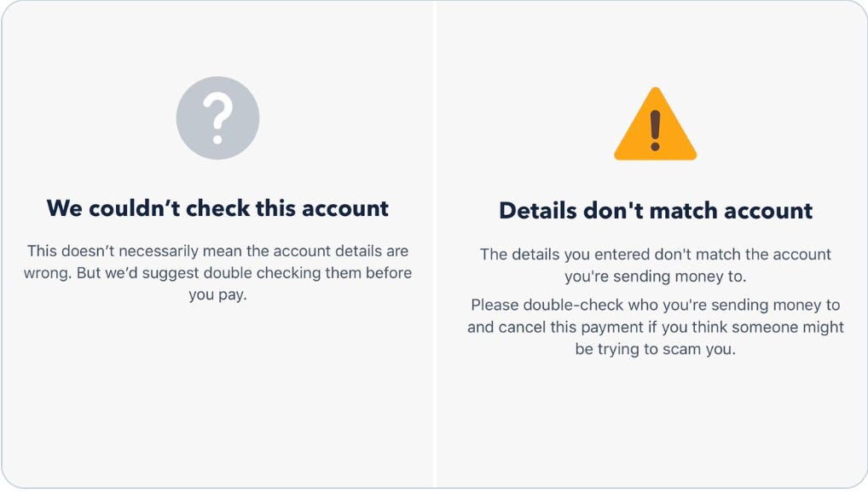Select the "Details don't match account" heading
Viewport: 868px width, 495px height.
click(x=656, y=211)
